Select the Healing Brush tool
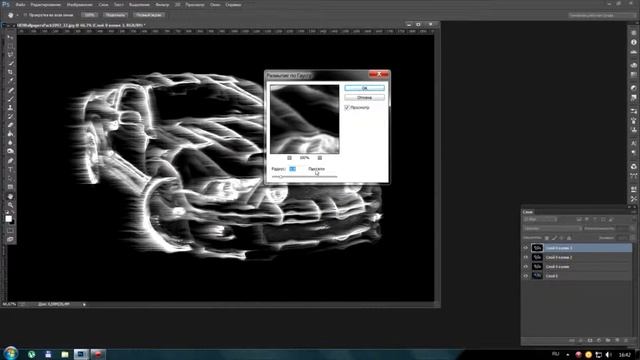 (11, 90)
